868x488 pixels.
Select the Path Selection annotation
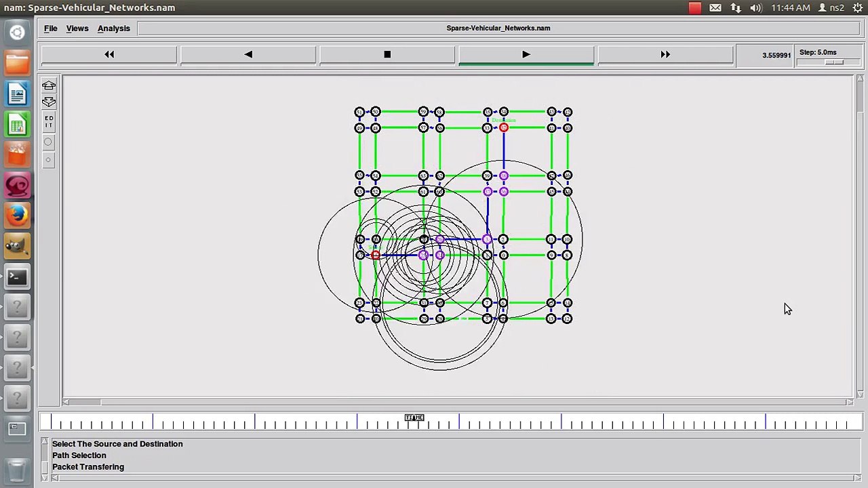coord(79,455)
